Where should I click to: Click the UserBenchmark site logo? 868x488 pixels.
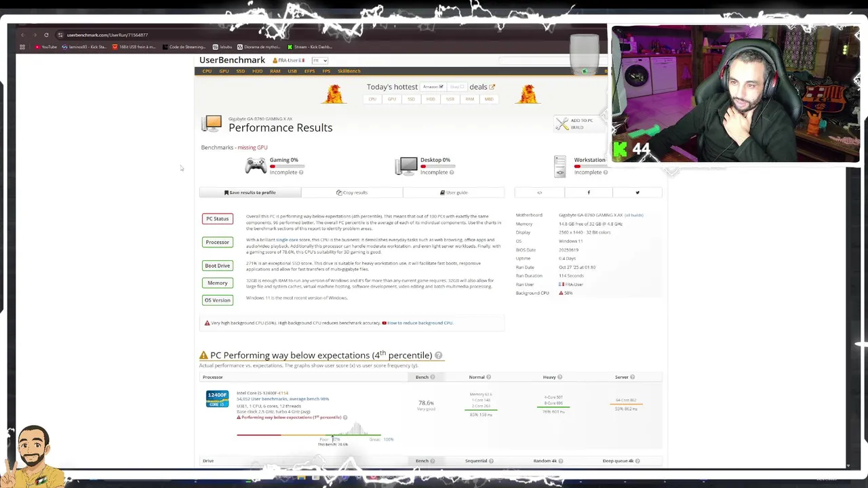pos(232,60)
